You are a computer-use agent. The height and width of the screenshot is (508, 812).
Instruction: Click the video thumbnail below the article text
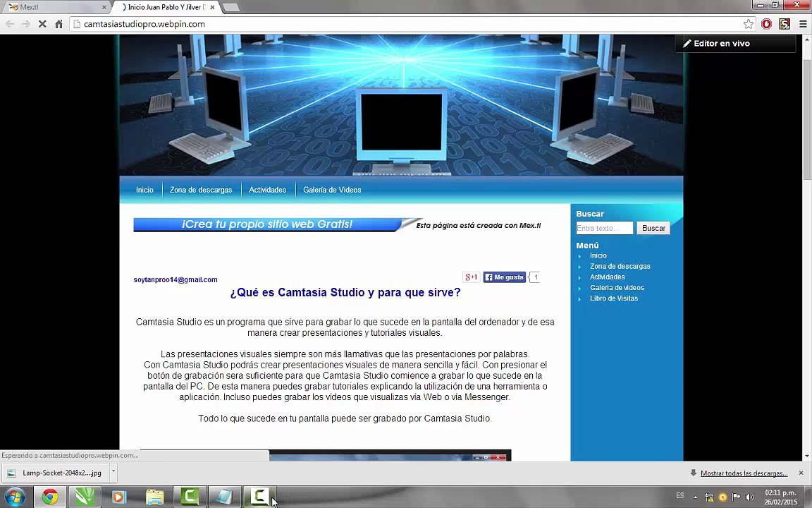[325, 455]
